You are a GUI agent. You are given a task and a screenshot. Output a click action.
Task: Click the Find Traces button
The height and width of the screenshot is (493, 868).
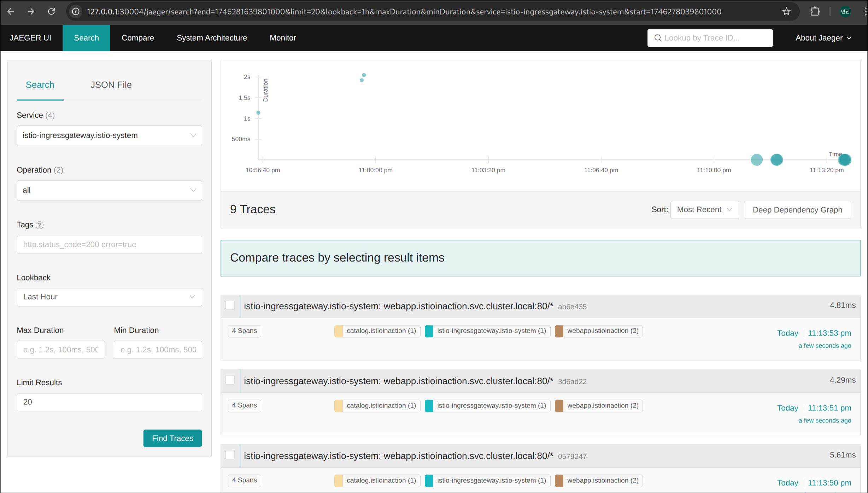[x=172, y=438]
